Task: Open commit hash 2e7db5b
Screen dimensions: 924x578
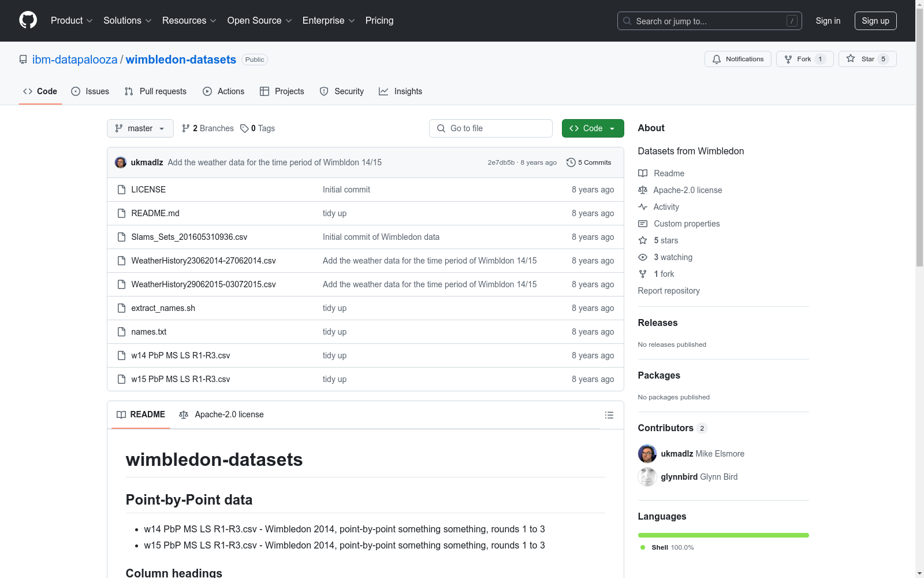Action: pyautogui.click(x=501, y=162)
